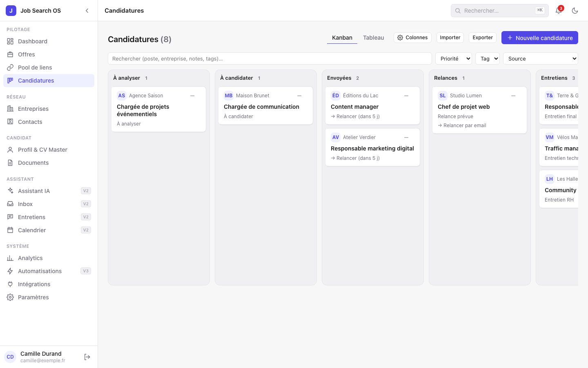Open Entretiens in the sidebar
This screenshot has width=588, height=368.
(49, 217)
